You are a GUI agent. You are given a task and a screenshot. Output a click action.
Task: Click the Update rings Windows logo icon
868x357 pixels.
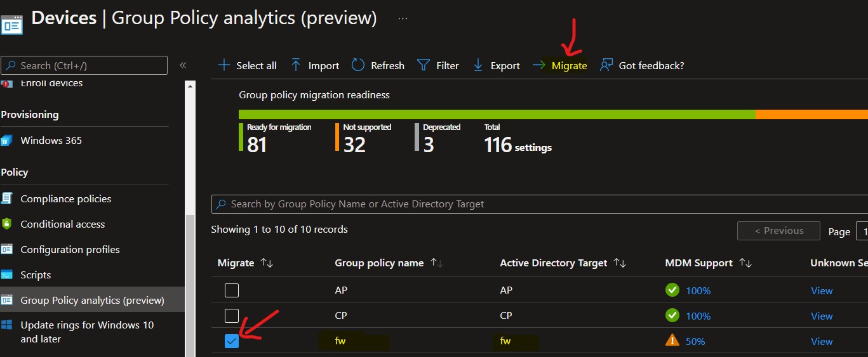[7, 325]
